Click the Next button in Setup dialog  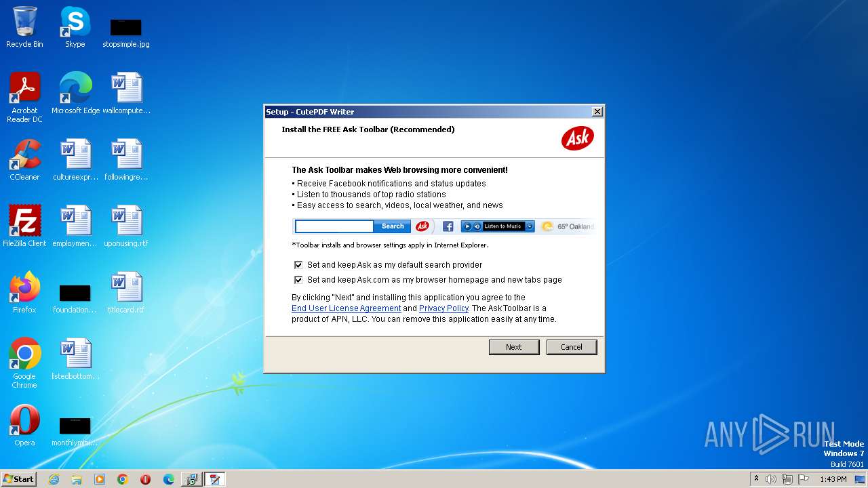click(x=514, y=347)
